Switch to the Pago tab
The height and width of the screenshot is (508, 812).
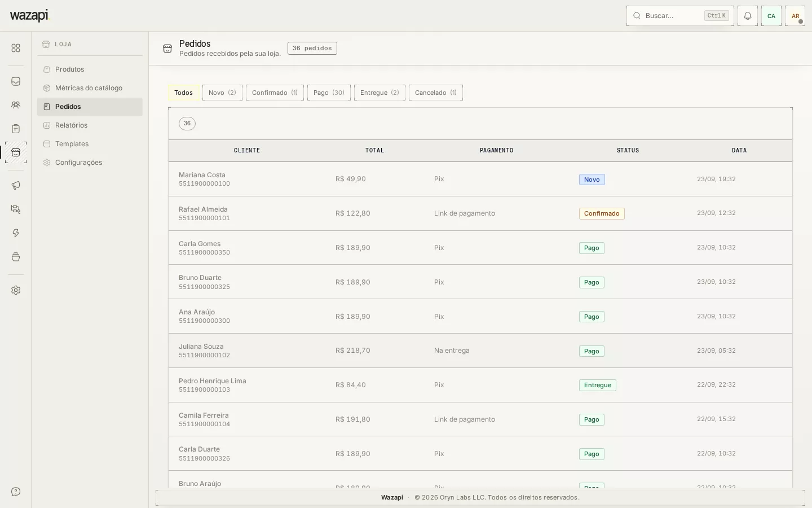click(x=329, y=93)
